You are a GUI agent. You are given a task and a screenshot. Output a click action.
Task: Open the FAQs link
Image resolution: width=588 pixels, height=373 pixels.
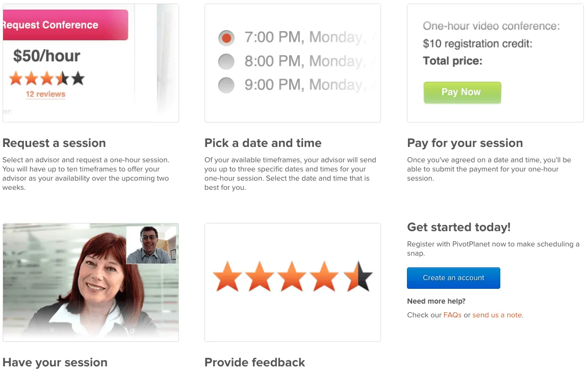(x=452, y=315)
